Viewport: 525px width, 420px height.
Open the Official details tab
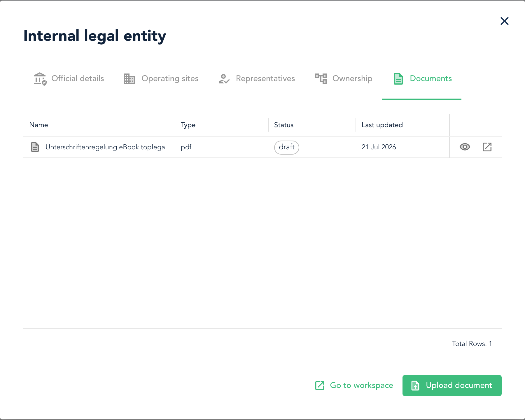click(69, 78)
